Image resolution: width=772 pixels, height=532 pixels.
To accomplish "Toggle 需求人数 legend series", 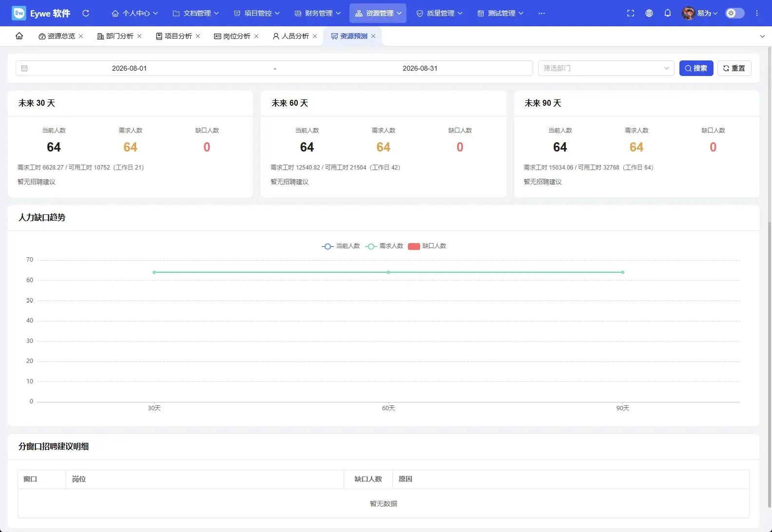I will tap(384, 246).
